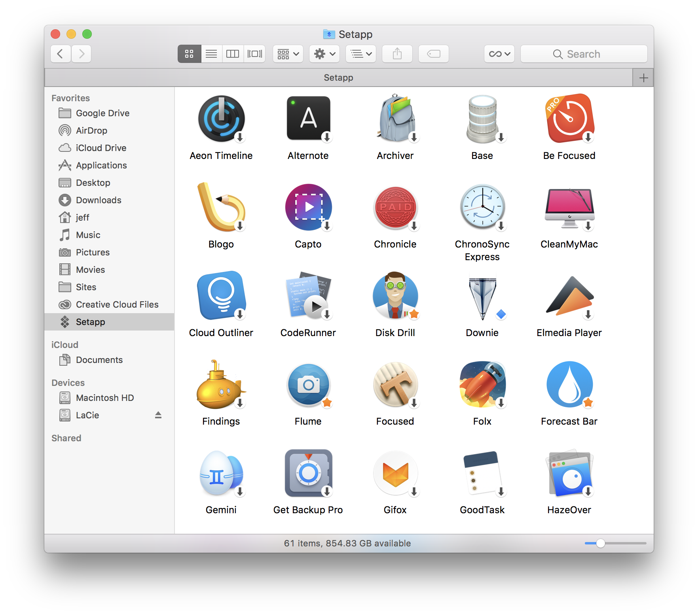Switch to column view mode

[x=233, y=54]
